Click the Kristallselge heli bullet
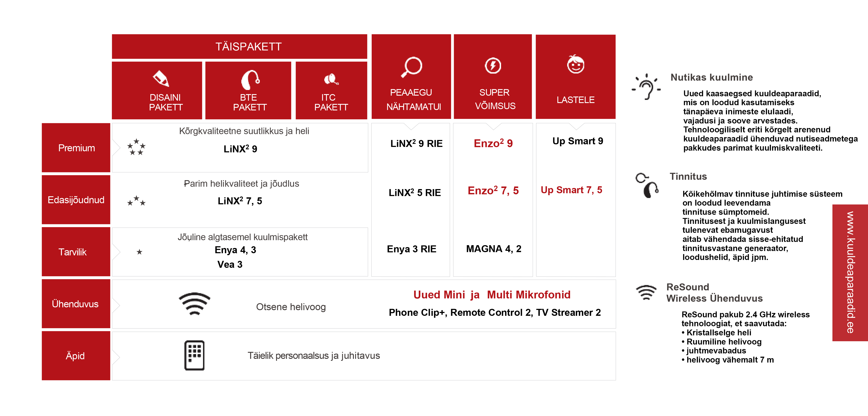The image size is (868, 416). click(x=716, y=332)
